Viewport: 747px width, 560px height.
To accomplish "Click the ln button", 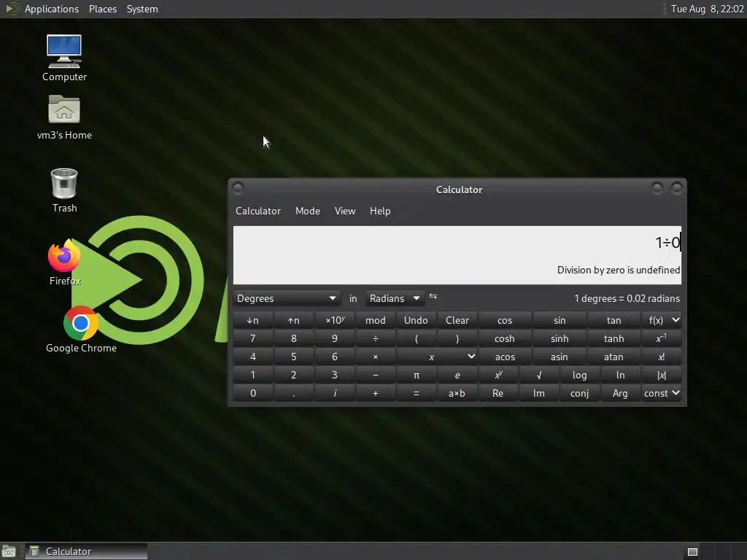I will 621,376.
